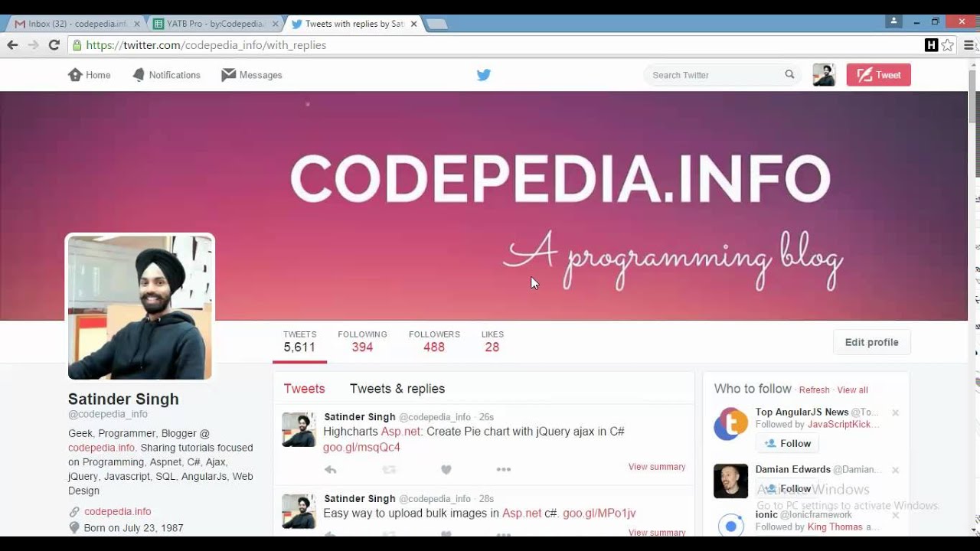Click the ionic framework avatar
This screenshot has height=551, width=980.
point(730,525)
